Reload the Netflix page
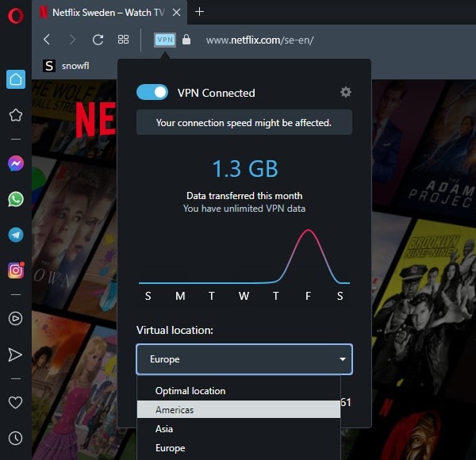The height and width of the screenshot is (460, 476). click(x=98, y=40)
